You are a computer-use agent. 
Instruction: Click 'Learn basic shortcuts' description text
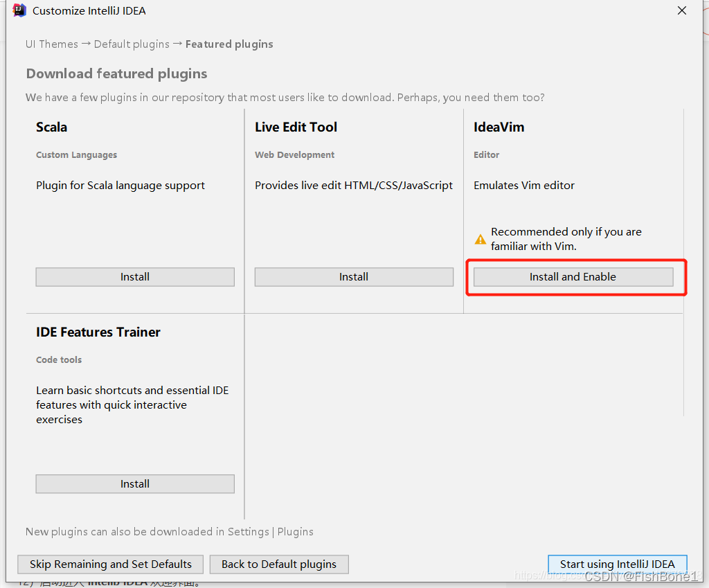pyautogui.click(x=132, y=405)
